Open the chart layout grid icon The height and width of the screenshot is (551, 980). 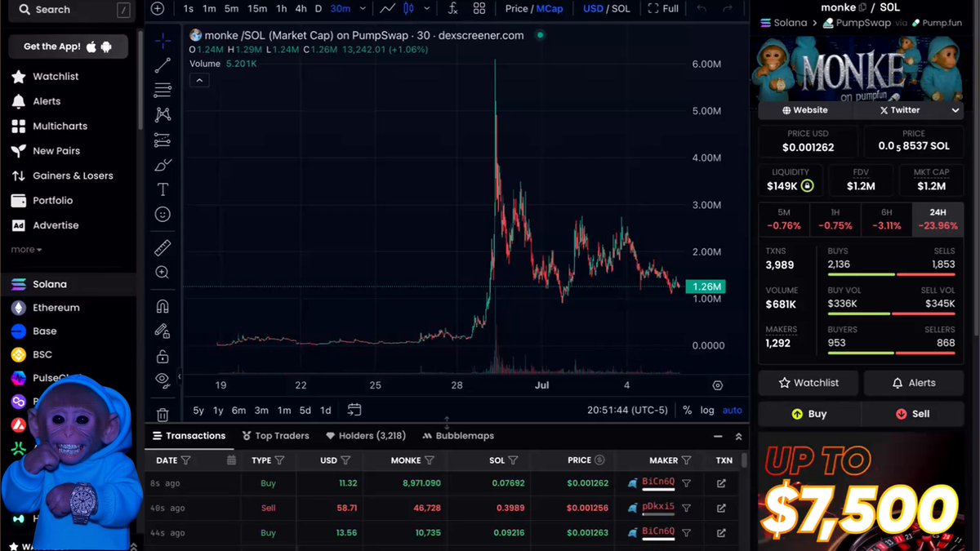479,9
